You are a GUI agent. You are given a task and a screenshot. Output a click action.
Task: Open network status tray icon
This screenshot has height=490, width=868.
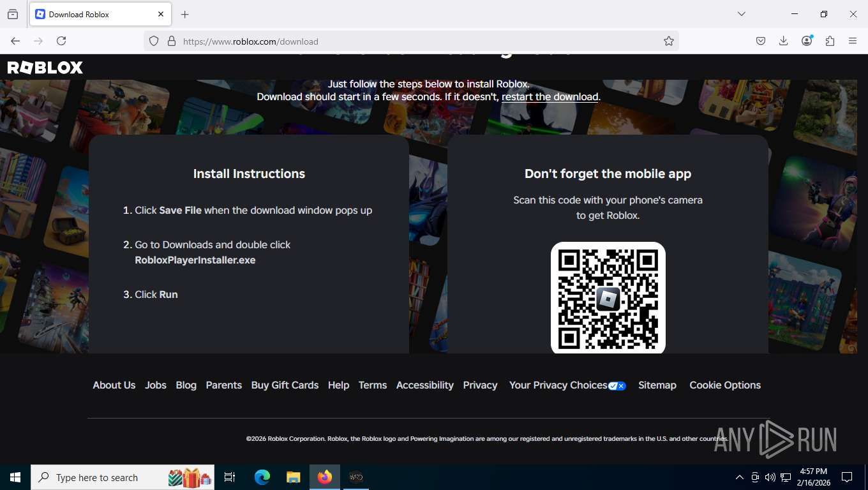pyautogui.click(x=786, y=477)
